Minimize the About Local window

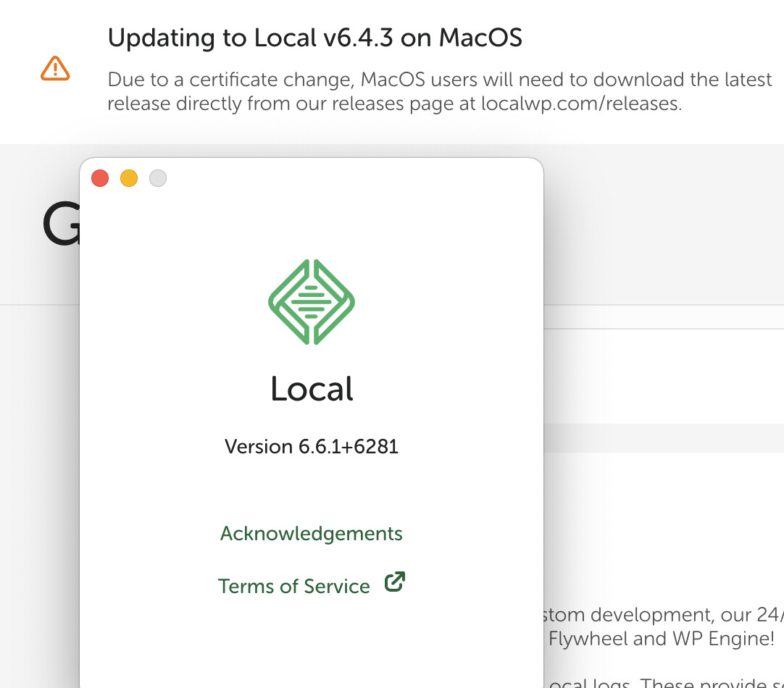click(x=129, y=178)
